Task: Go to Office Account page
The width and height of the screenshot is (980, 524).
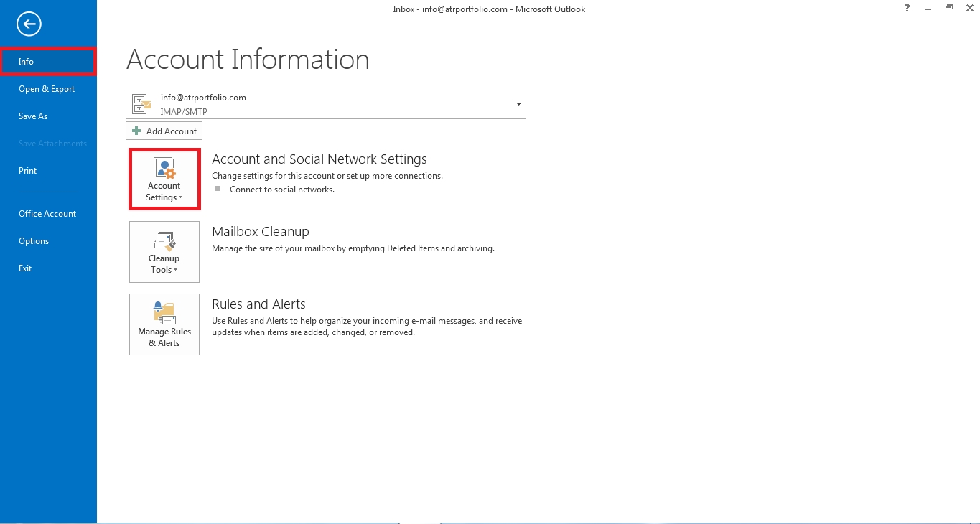Action: pos(47,214)
